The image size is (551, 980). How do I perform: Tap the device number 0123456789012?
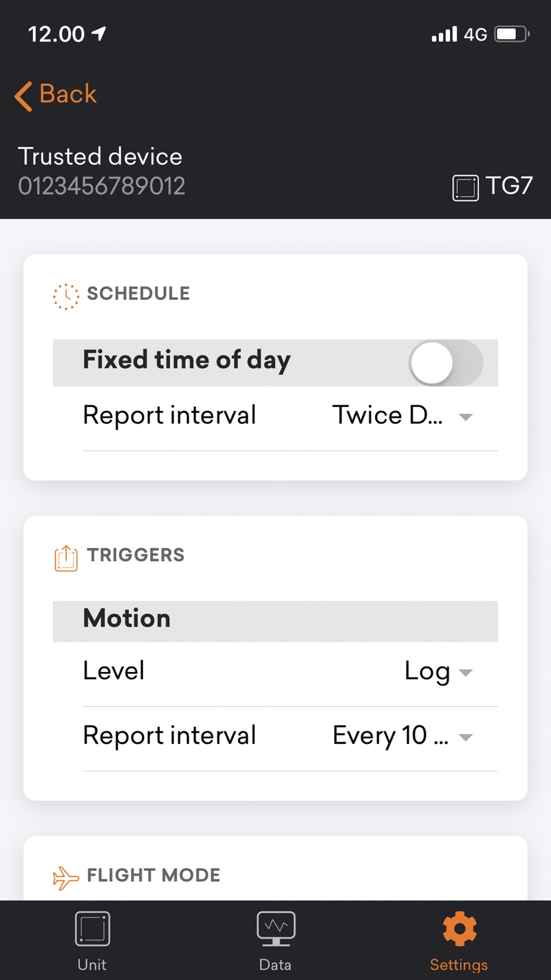[x=101, y=186]
